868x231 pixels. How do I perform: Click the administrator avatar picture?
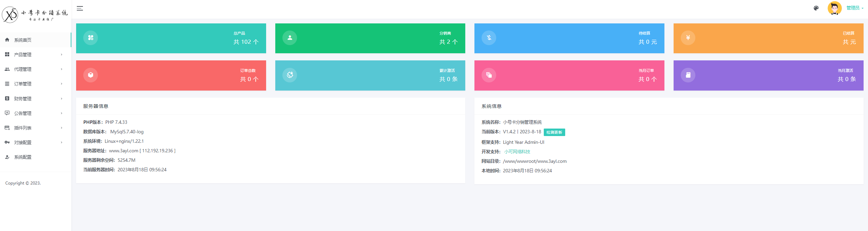(834, 8)
